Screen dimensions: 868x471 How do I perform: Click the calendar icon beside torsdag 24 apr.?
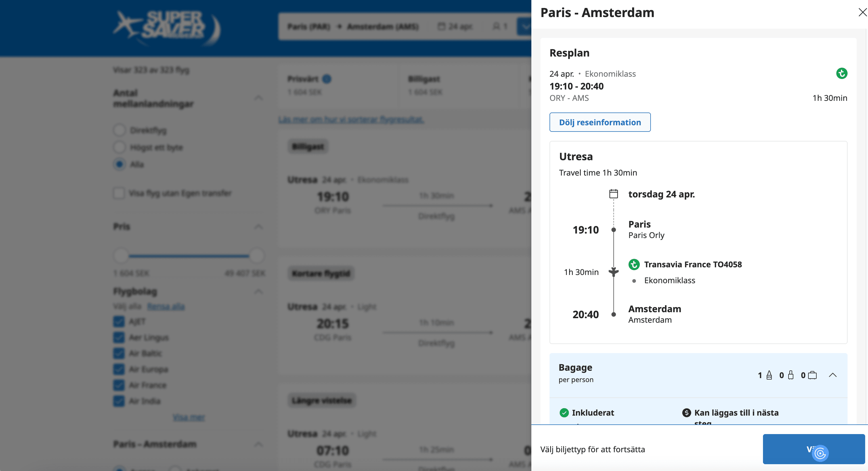[x=613, y=194]
